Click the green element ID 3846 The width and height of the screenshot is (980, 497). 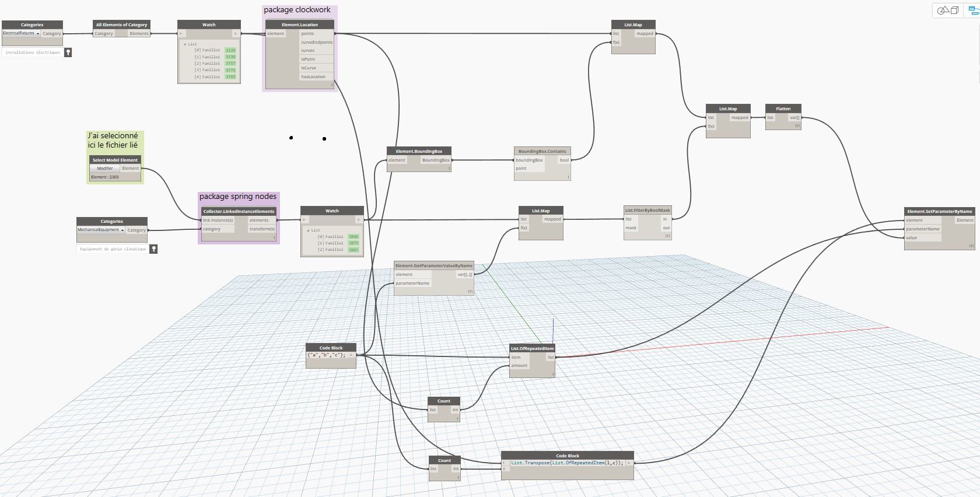[353, 237]
